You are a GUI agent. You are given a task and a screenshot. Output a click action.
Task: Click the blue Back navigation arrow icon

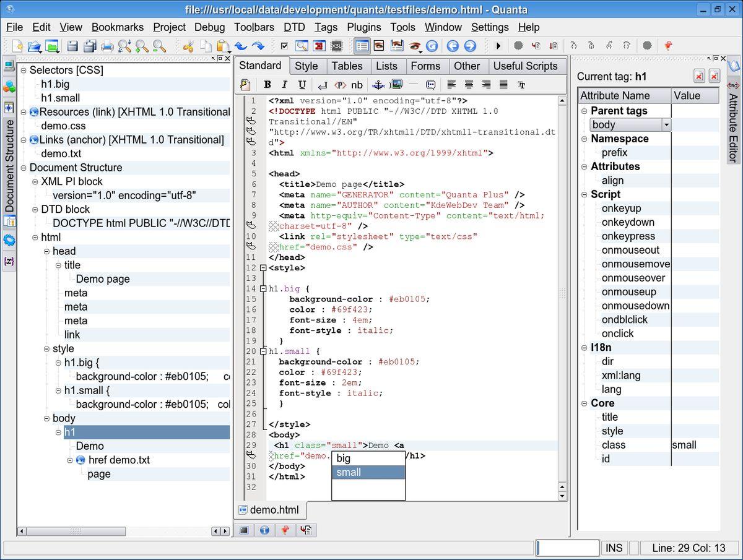(x=453, y=46)
